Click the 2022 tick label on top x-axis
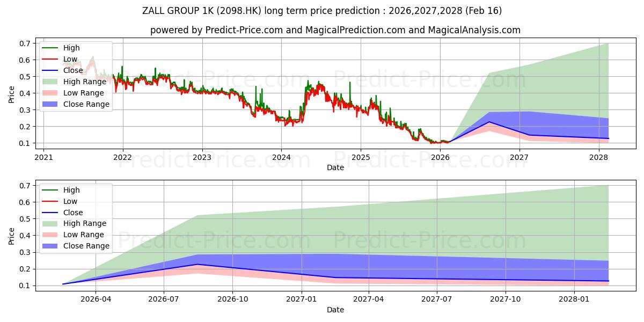 123,157
